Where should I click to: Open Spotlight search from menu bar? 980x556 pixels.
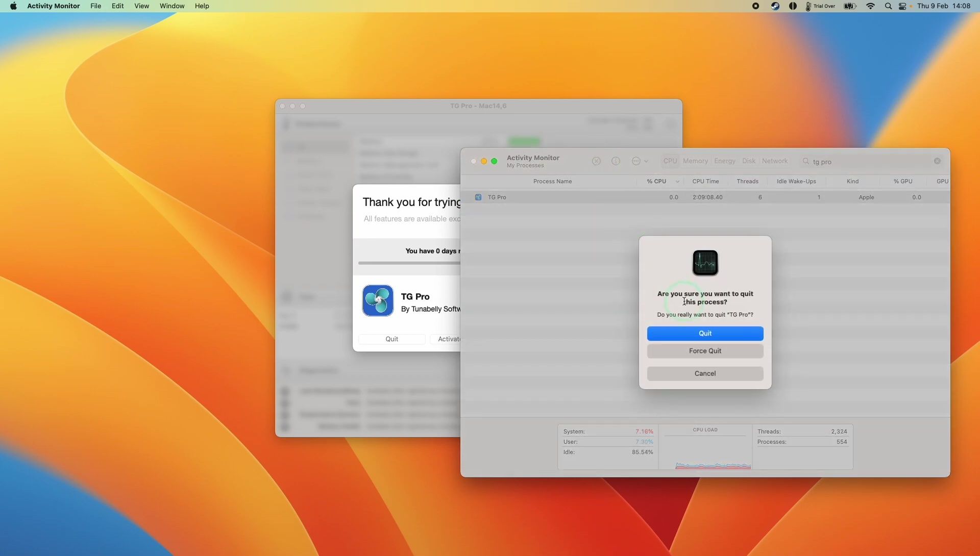click(x=888, y=6)
